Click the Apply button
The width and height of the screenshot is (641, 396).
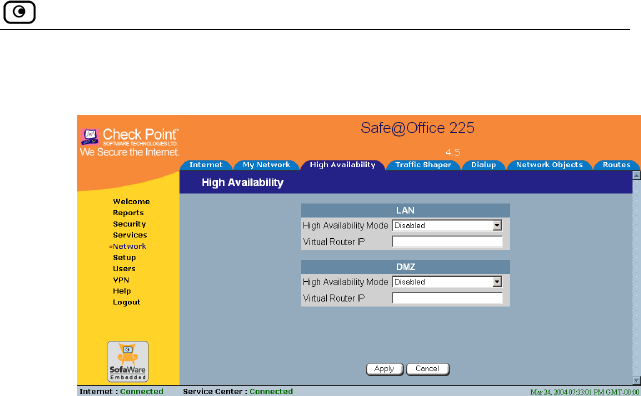384,369
